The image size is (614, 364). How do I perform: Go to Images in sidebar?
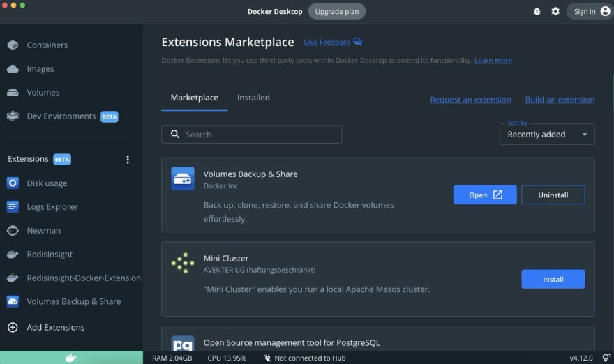40,69
